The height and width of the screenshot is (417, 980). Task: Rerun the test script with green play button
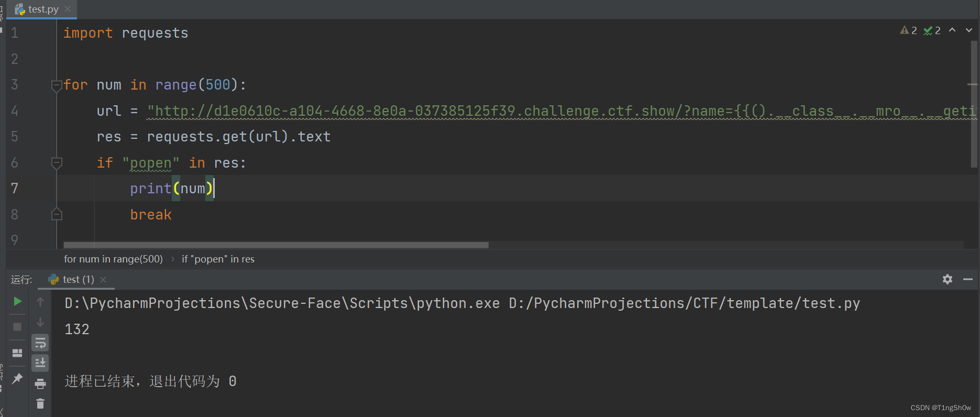(17, 301)
